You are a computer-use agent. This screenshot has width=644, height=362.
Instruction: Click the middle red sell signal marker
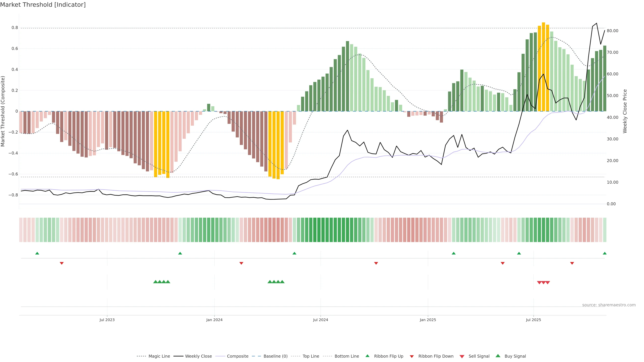point(543,283)
